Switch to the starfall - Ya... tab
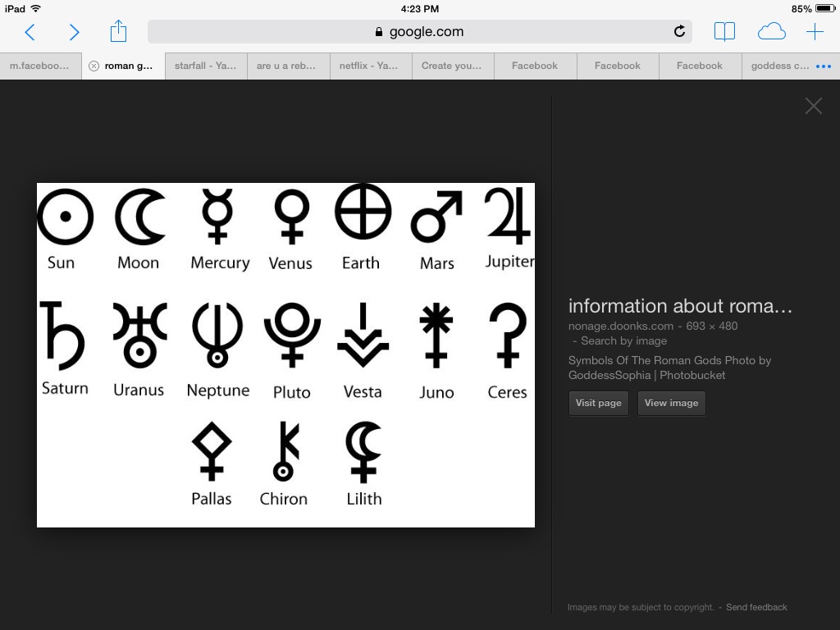The height and width of the screenshot is (630, 840). click(206, 66)
